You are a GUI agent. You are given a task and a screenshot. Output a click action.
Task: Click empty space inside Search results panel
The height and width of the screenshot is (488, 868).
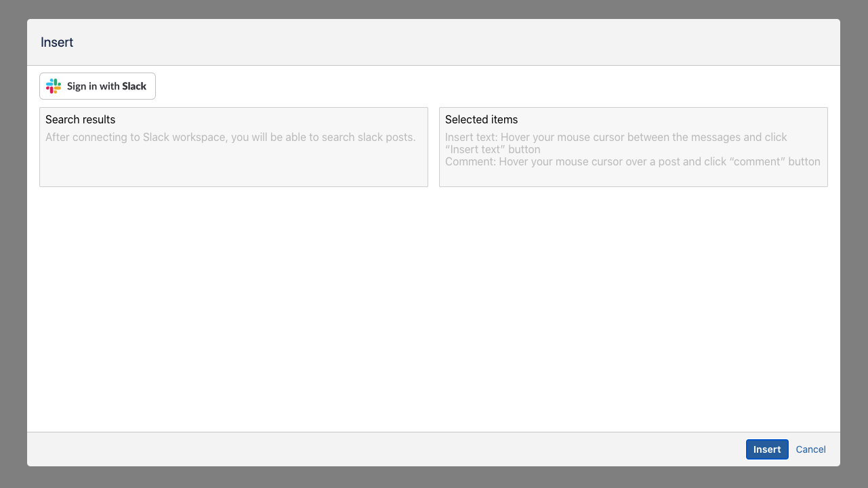[x=233, y=169]
